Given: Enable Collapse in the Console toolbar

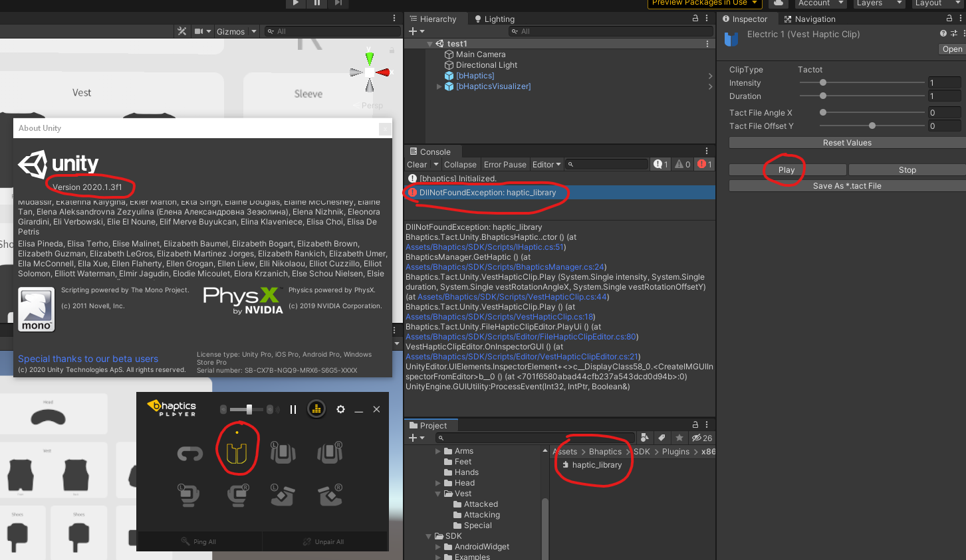Looking at the screenshot, I should pos(461,164).
